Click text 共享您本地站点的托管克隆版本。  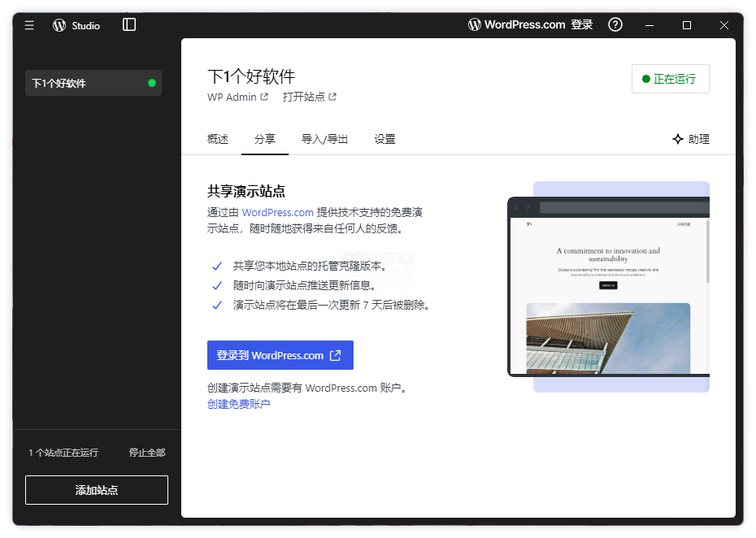coord(311,266)
